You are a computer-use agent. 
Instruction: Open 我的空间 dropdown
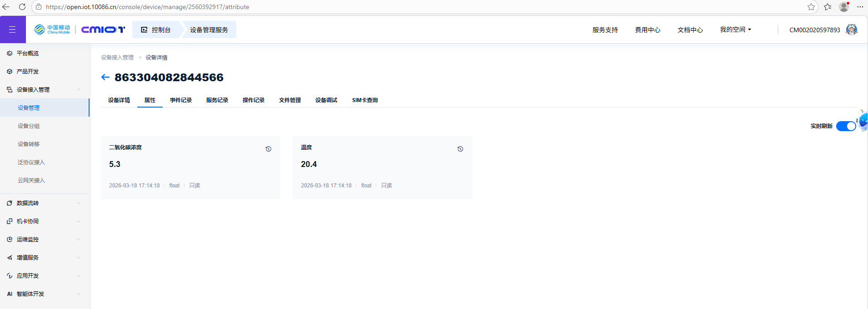[x=735, y=29]
